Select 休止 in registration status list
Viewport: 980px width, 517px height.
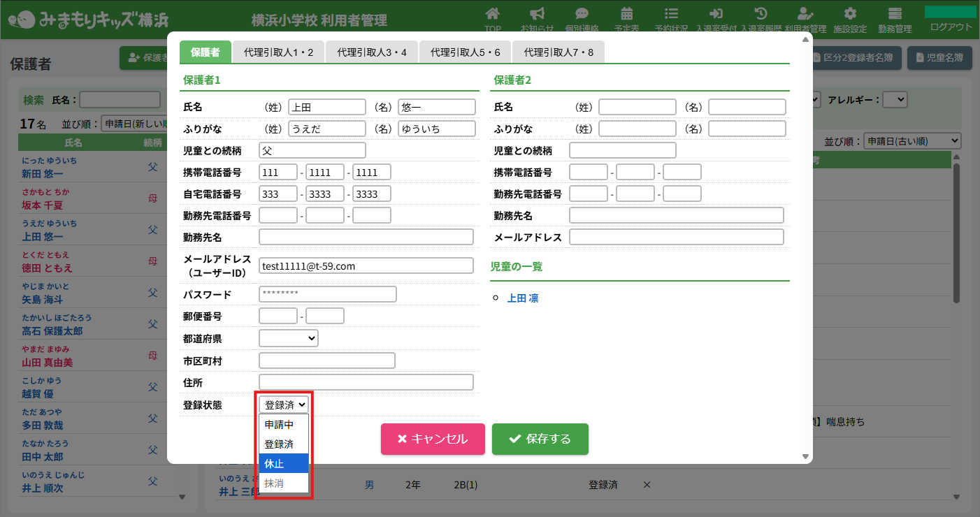[x=284, y=463]
